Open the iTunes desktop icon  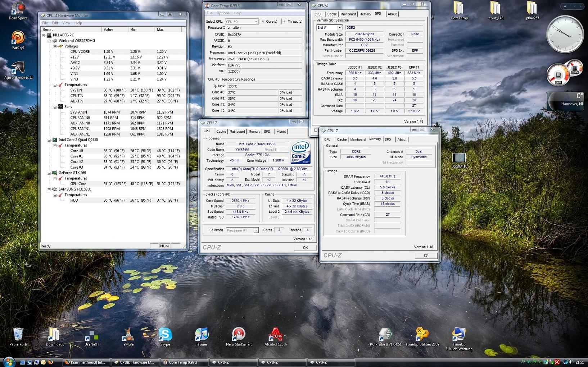pos(202,337)
